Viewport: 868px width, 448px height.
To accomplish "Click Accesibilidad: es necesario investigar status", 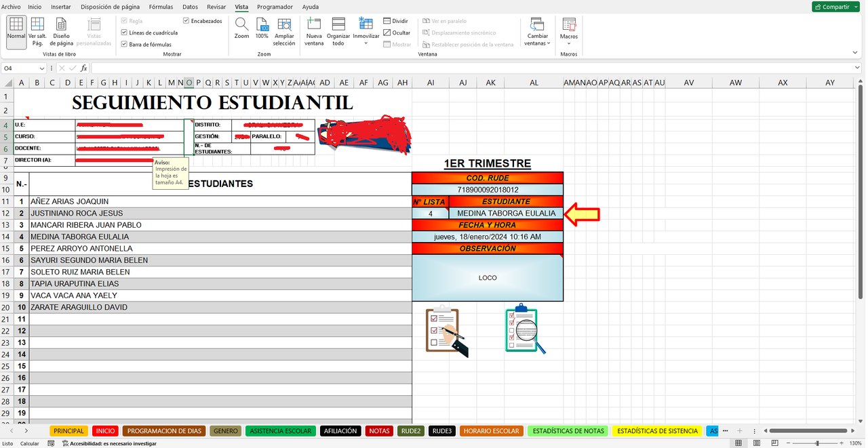I will point(109,443).
